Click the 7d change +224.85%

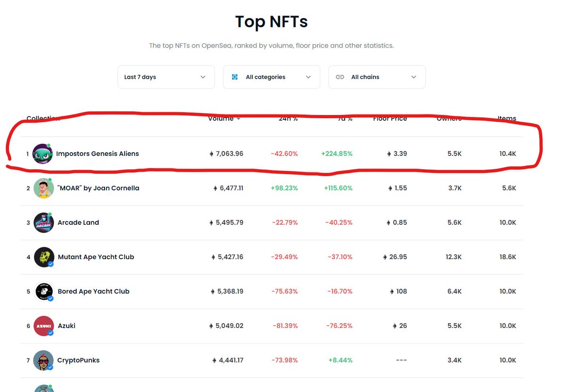pos(337,154)
